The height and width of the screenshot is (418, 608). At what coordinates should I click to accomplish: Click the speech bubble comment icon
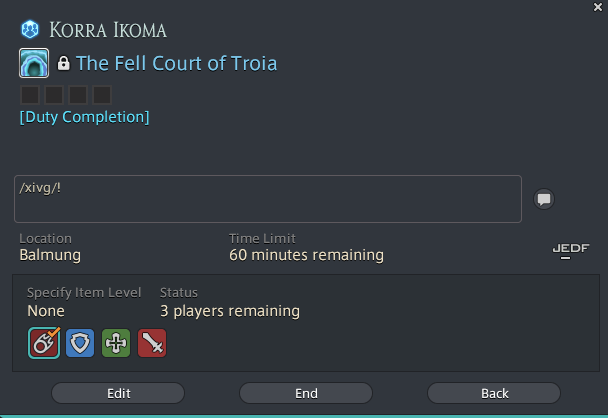[544, 199]
